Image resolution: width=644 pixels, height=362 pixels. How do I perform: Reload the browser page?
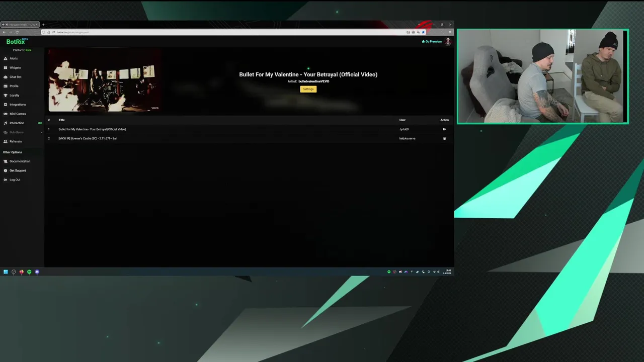point(17,32)
